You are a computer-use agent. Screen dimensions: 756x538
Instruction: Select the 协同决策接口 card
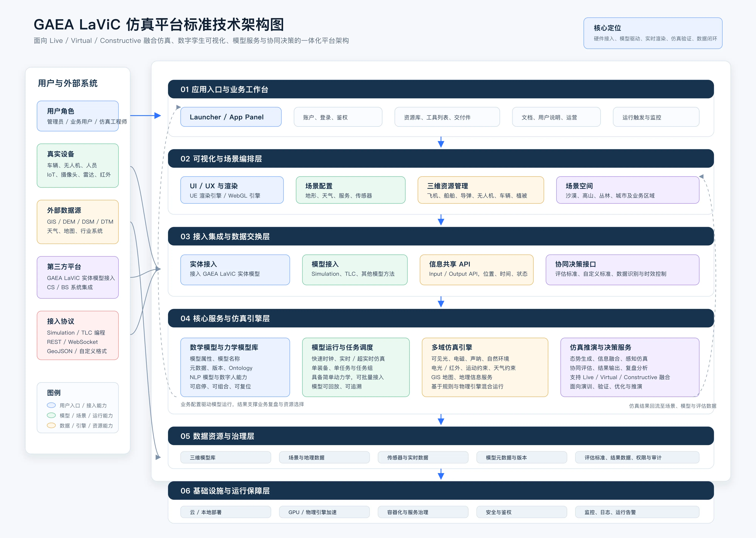[623, 270]
